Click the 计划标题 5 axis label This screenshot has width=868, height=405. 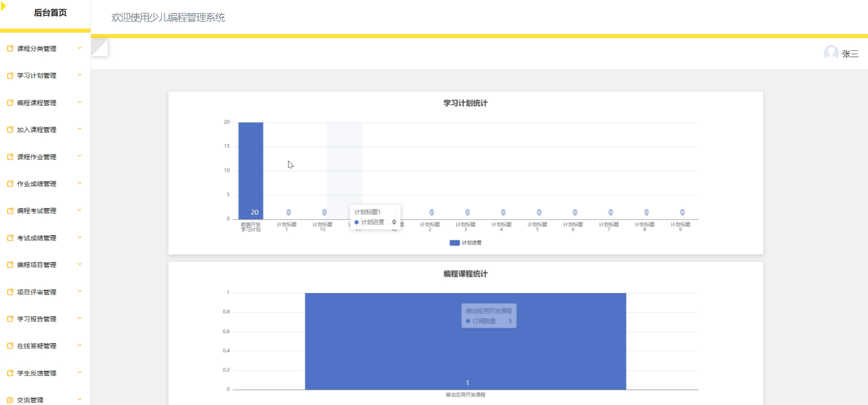tap(537, 227)
